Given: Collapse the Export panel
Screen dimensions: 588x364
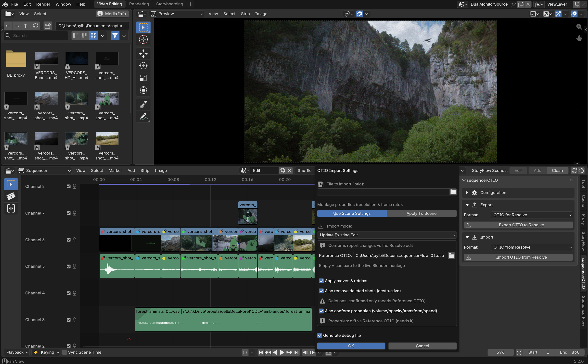Looking at the screenshot, I should 467,205.
